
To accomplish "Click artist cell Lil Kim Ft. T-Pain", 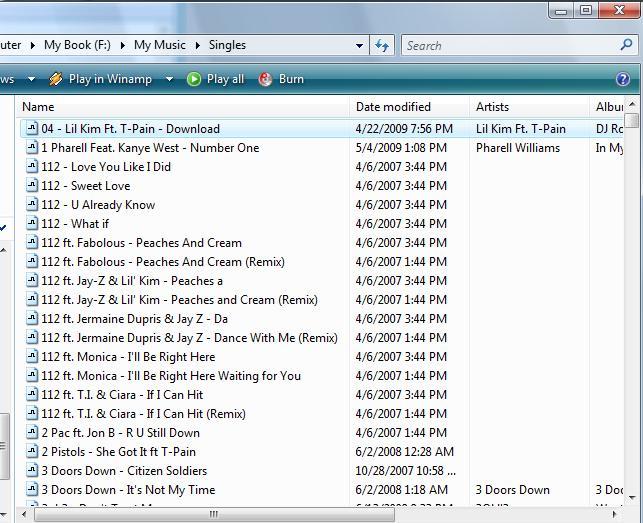I will click(521, 128).
